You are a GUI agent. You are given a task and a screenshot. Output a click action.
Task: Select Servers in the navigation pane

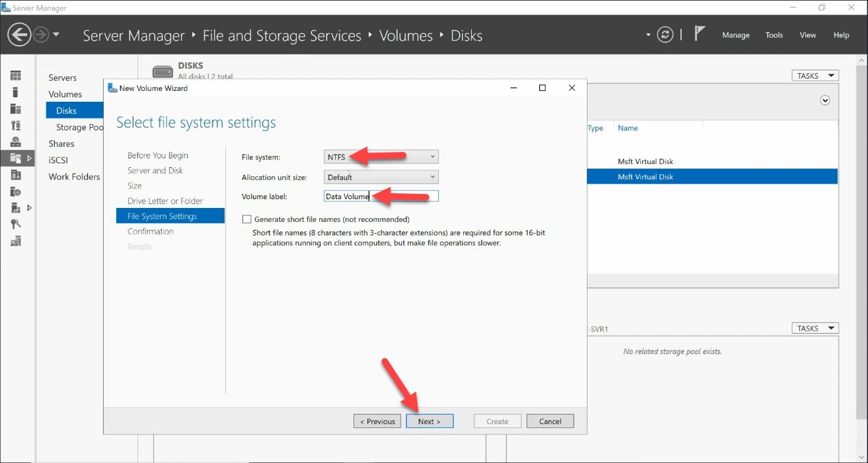pos(62,78)
